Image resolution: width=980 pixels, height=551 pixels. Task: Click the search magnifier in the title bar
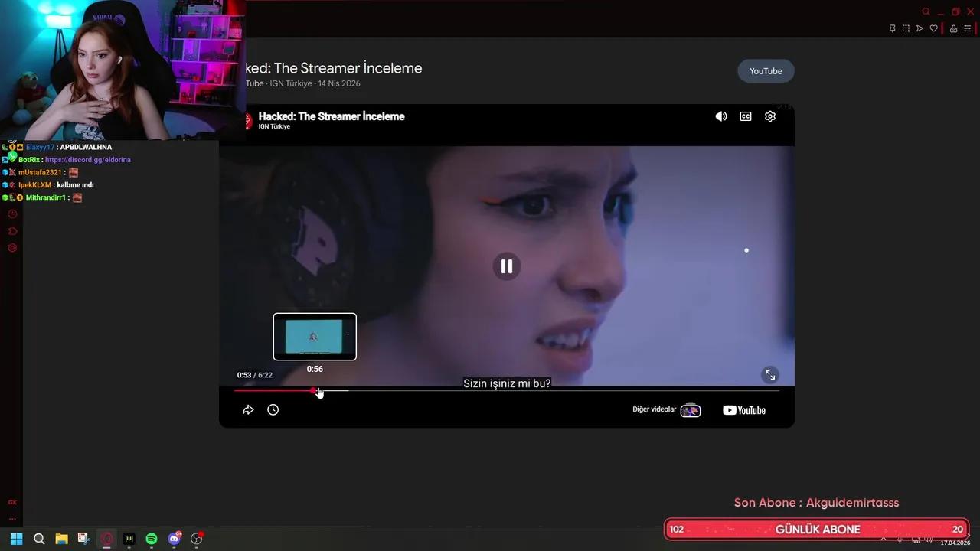point(926,11)
